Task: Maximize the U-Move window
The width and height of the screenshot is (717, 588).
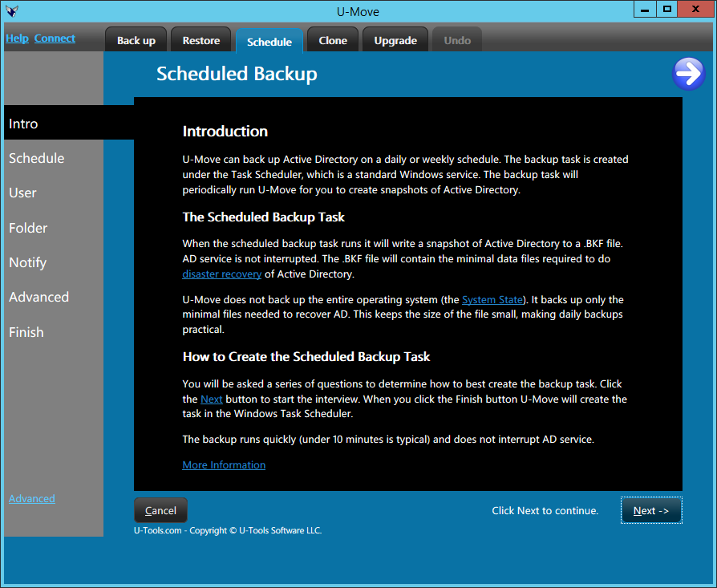Action: pyautogui.click(x=667, y=9)
